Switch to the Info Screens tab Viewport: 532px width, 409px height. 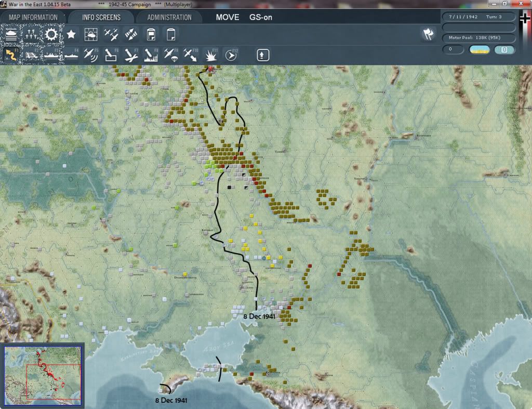click(101, 17)
